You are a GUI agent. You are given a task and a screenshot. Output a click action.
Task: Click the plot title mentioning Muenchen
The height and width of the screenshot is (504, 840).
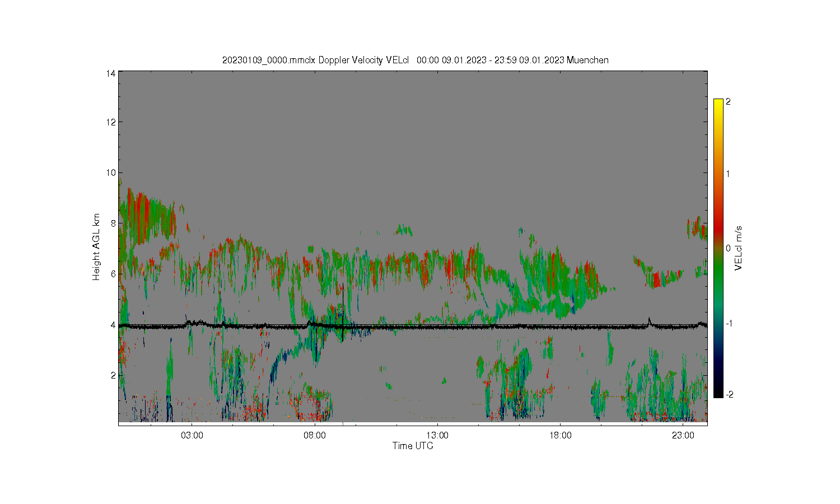[415, 60]
